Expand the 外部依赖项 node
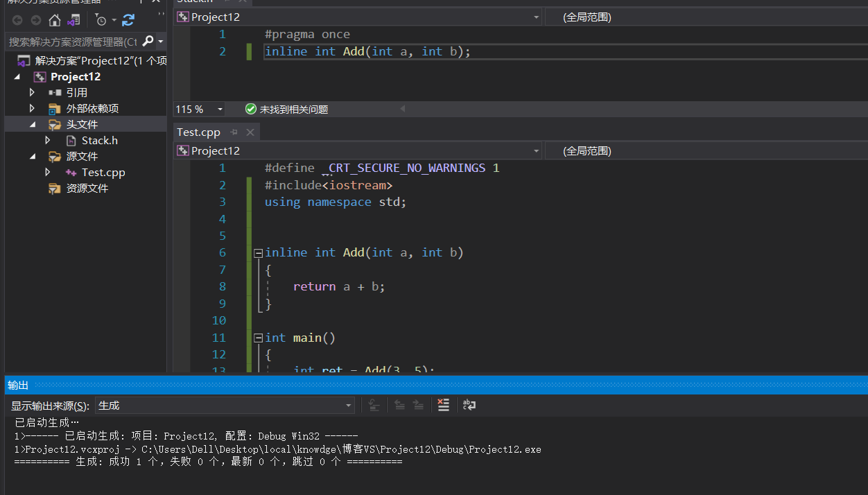 coord(32,108)
